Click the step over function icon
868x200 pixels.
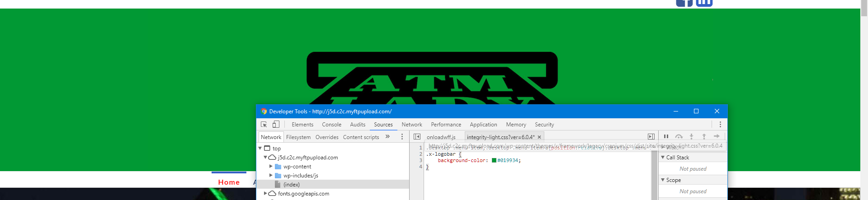(679, 136)
